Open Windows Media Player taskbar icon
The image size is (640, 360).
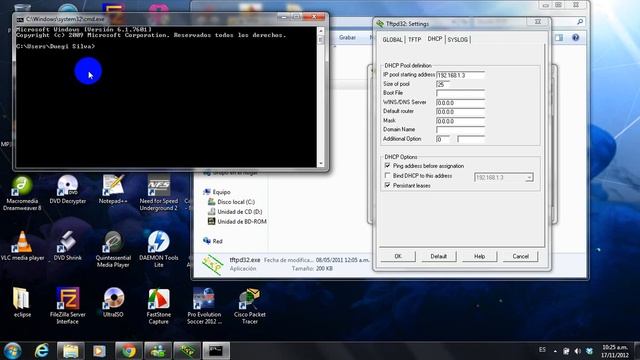[99, 351]
